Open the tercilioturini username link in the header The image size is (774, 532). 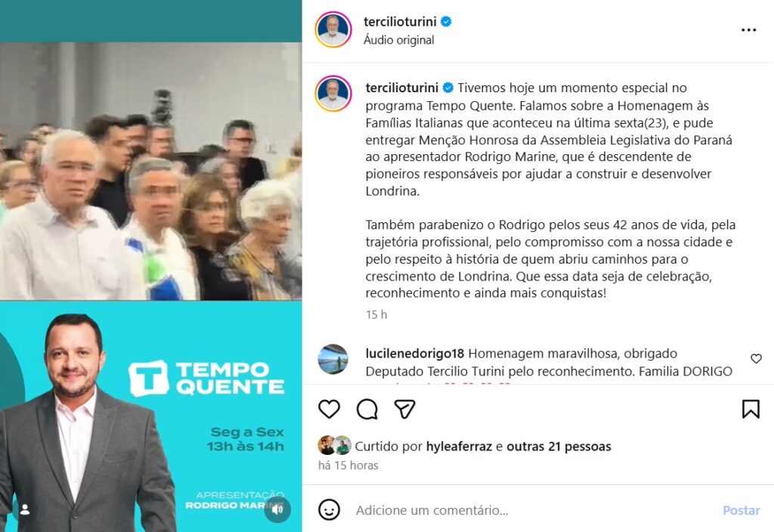[400, 22]
